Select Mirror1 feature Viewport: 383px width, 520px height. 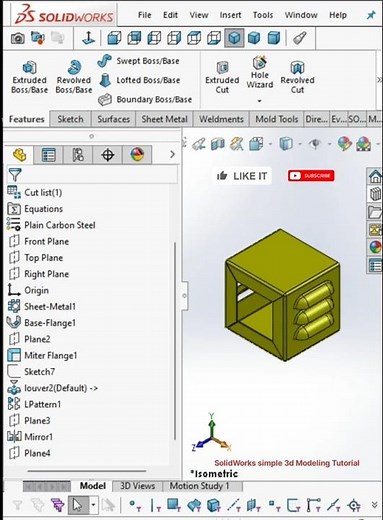(30, 437)
